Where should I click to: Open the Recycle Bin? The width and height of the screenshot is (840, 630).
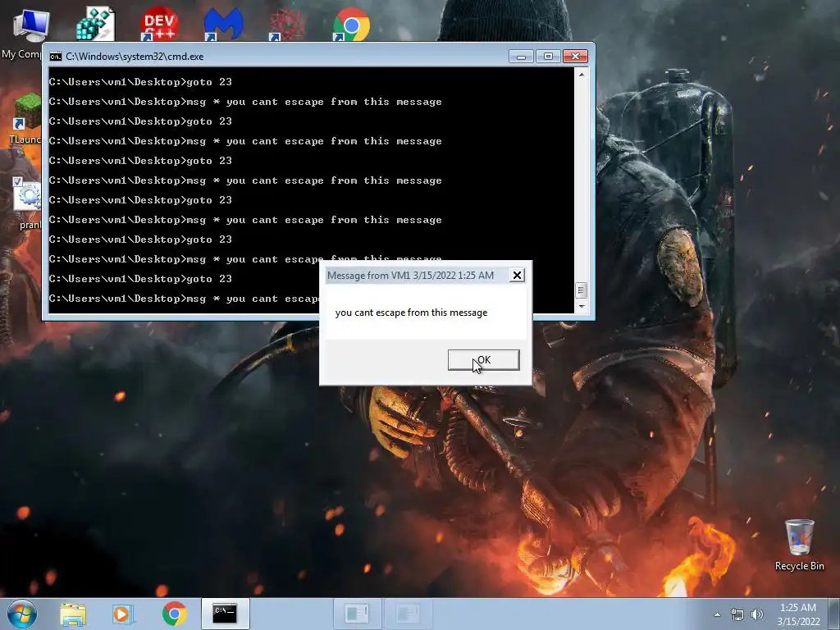pos(799,544)
